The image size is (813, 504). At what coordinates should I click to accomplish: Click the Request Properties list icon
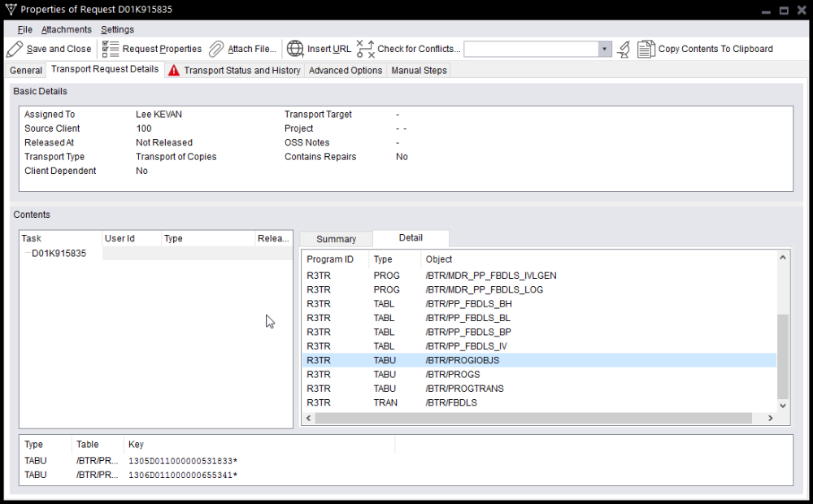point(111,49)
